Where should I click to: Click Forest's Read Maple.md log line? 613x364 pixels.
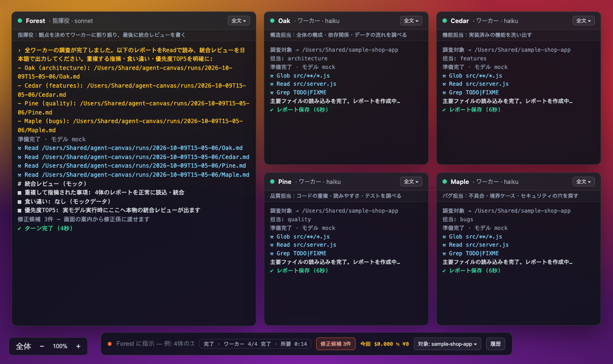[x=134, y=175]
